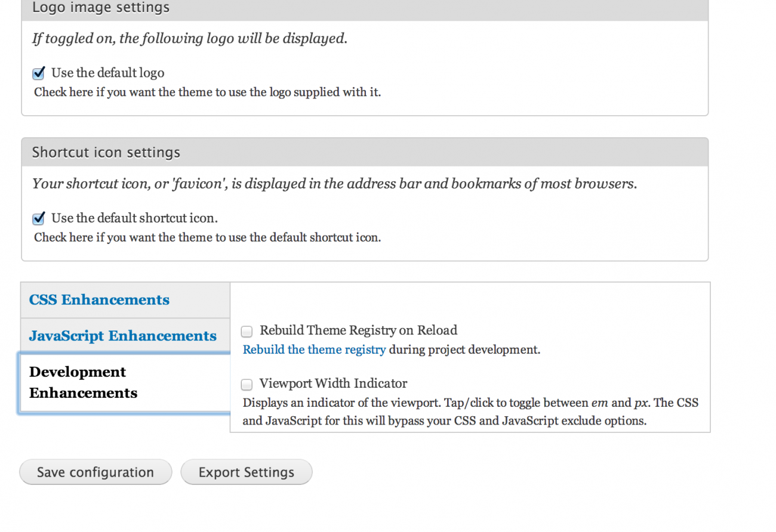776x532 pixels.
Task: Uncheck the default shortcut icon checkbox
Action: [39, 218]
